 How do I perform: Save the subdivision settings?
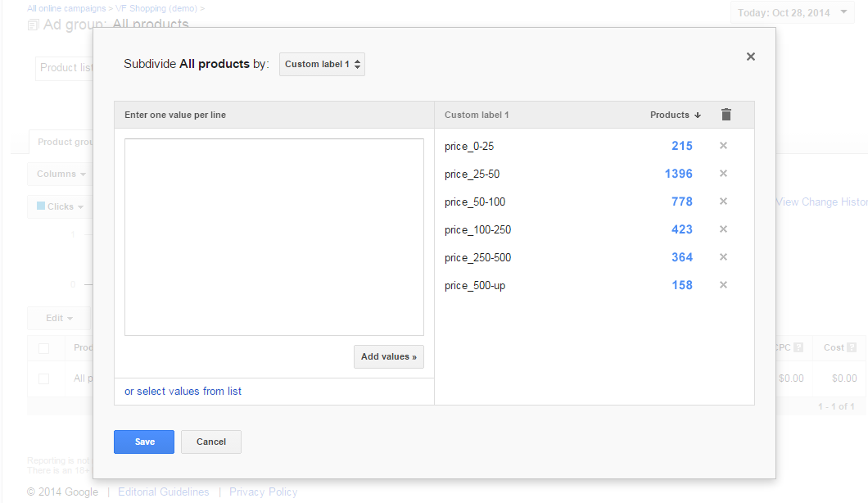[144, 442]
